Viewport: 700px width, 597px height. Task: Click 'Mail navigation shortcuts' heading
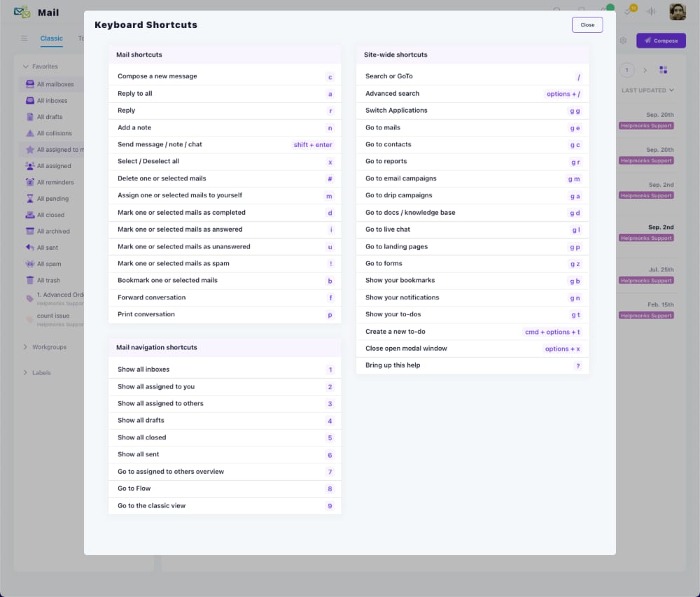coord(156,348)
